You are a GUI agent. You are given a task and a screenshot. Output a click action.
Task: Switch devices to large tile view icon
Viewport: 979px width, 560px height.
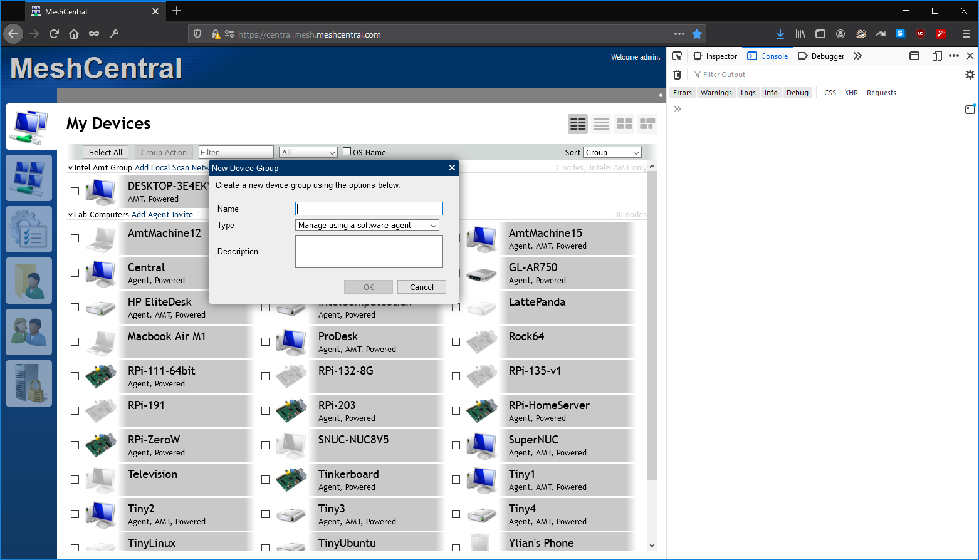coord(624,123)
